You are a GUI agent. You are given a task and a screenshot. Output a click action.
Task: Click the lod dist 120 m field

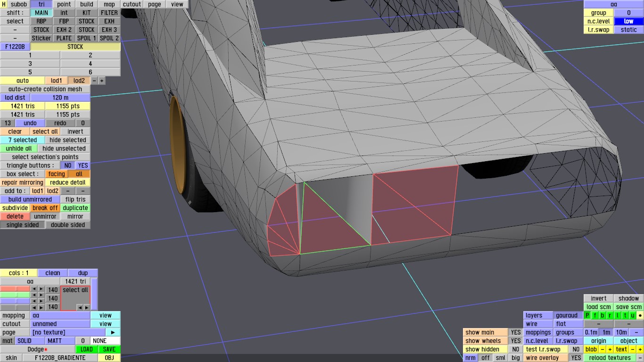point(60,98)
